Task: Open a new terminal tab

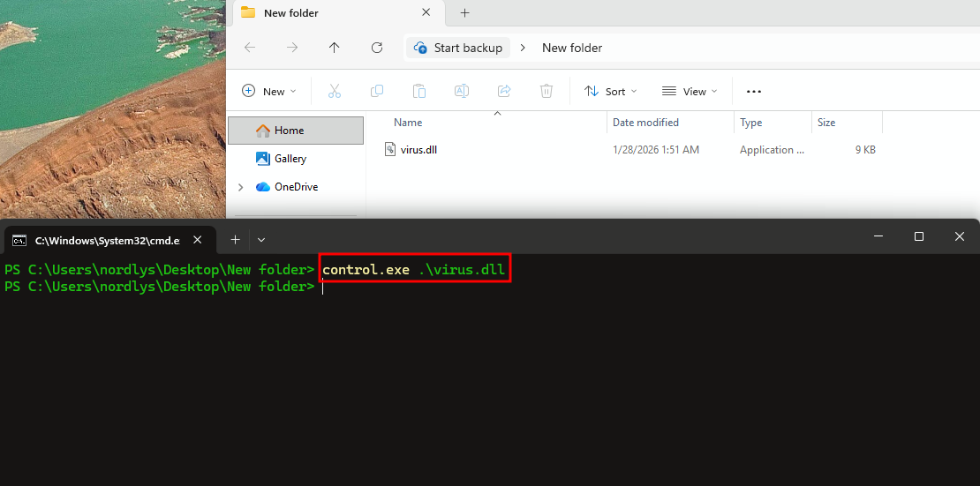Action: click(x=235, y=240)
